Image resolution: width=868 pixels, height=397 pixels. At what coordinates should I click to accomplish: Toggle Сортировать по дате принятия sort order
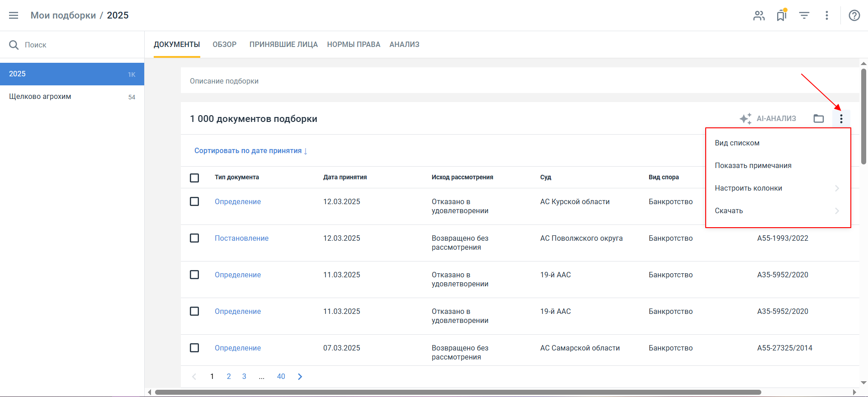coord(250,151)
